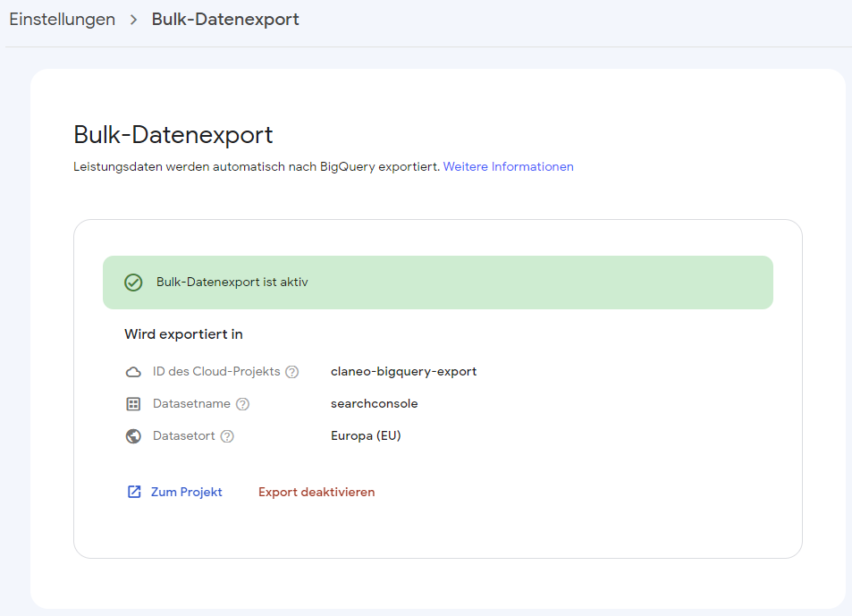
Task: Click the Bulk-Datenexport ist aktiv banner text
Action: tap(232, 282)
